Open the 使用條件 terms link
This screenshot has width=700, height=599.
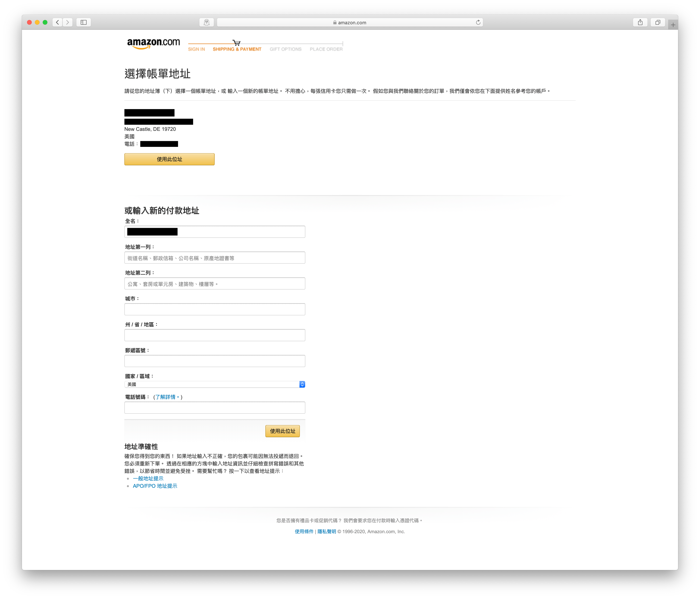304,531
